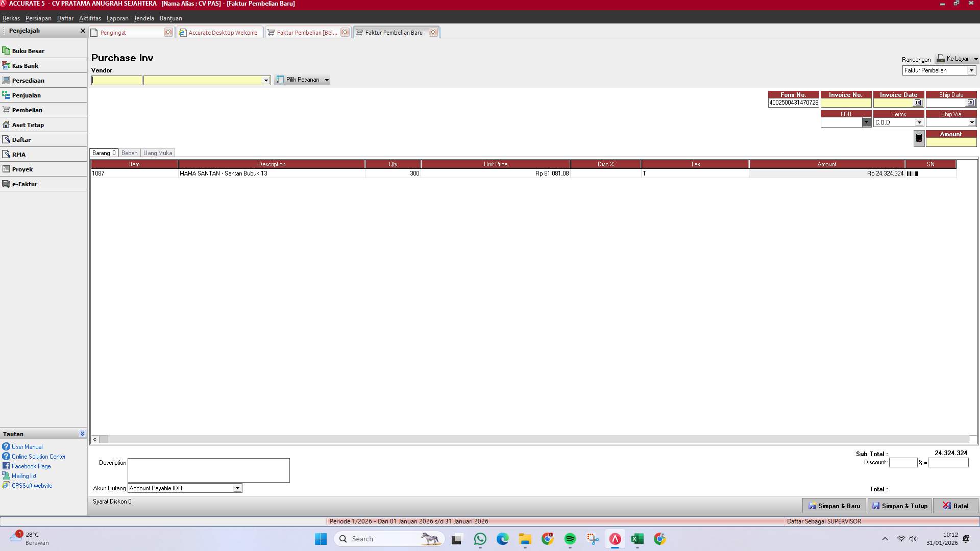Select the Kas Bank sidebar icon
This screenshot has height=551, width=980.
point(6,65)
